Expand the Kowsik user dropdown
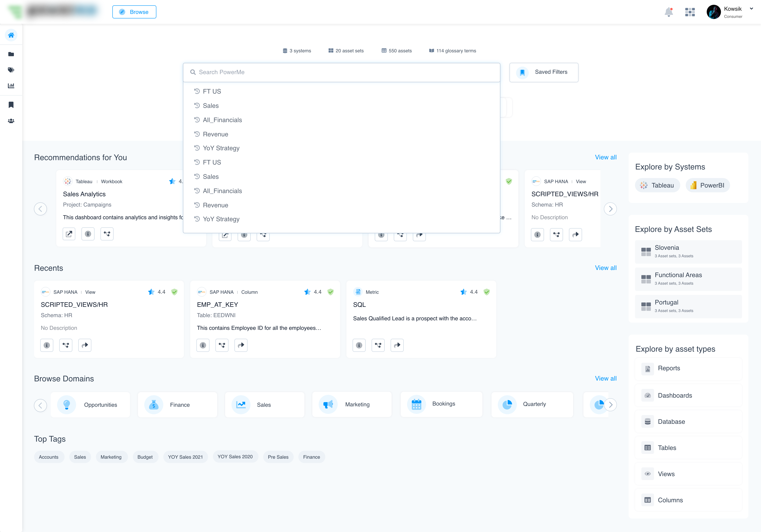761x532 pixels. 751,9
